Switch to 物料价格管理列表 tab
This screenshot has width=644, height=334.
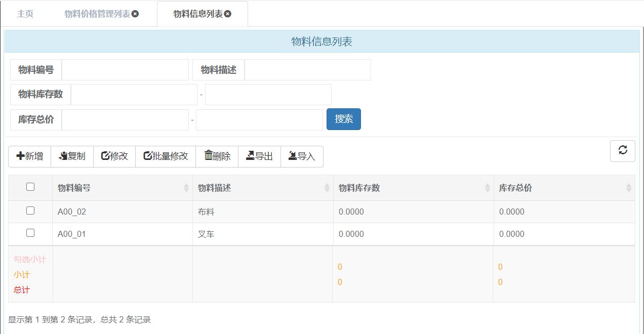coord(97,14)
